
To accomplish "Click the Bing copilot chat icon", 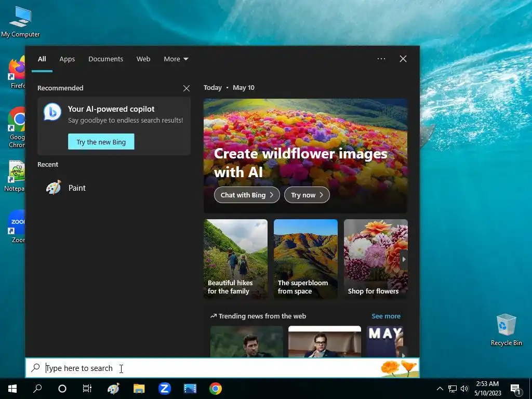I will click(x=52, y=112).
